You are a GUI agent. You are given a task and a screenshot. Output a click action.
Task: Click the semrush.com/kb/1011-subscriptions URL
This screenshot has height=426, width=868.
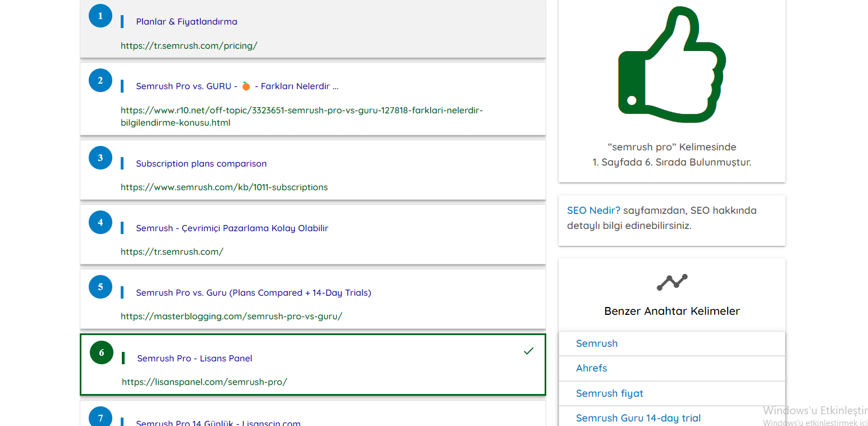click(224, 187)
